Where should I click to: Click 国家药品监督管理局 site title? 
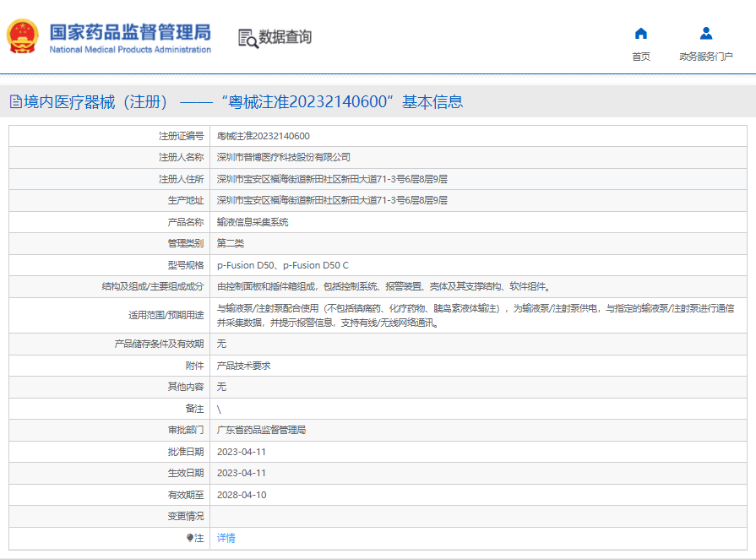[130, 32]
